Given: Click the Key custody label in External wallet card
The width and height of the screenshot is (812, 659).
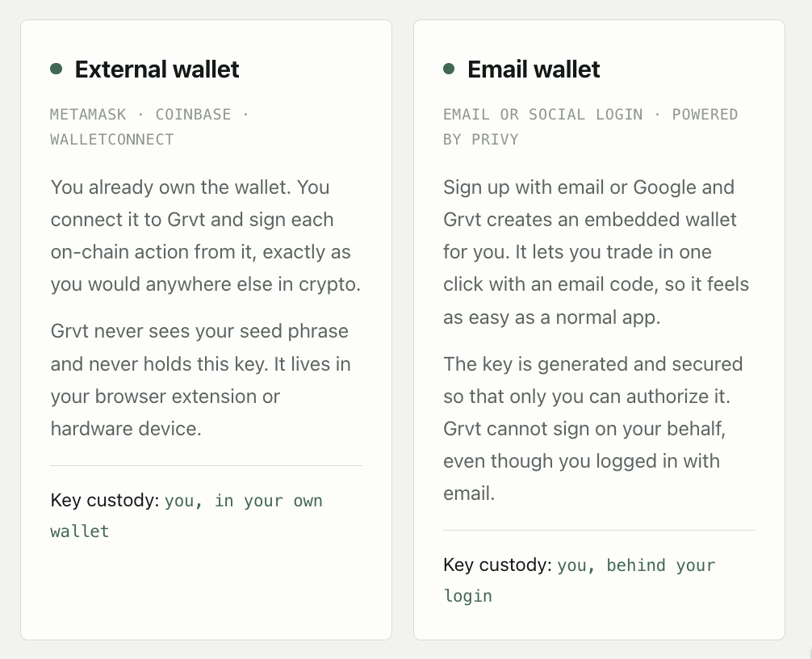Looking at the screenshot, I should 105,501.
